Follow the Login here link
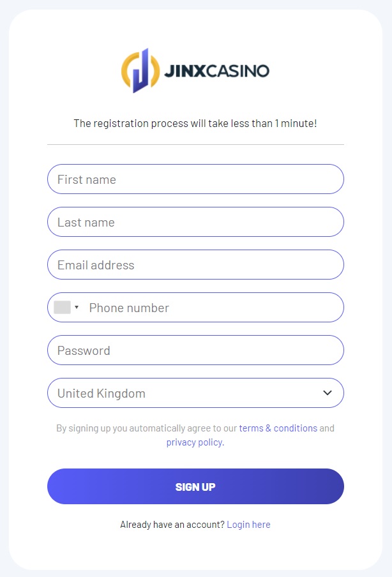 pos(248,525)
